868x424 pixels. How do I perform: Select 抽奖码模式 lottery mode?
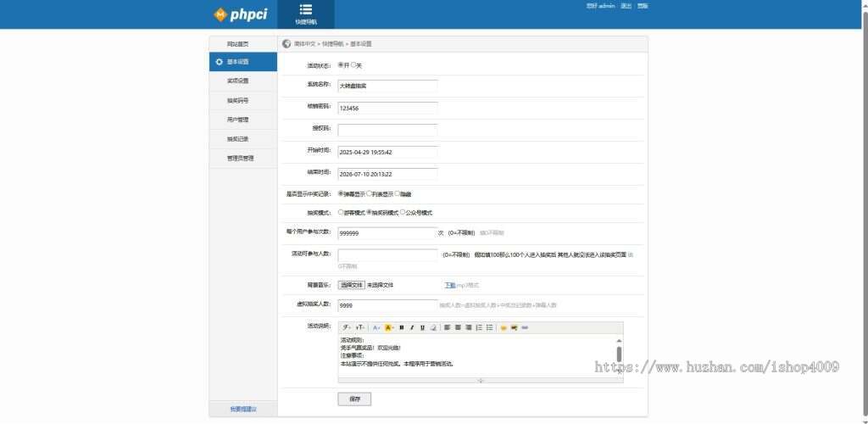pos(369,212)
